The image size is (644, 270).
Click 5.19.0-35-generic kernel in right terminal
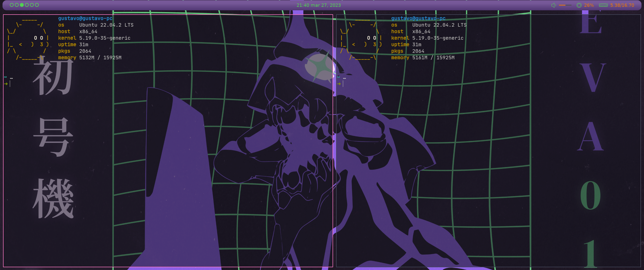pyautogui.click(x=438, y=38)
